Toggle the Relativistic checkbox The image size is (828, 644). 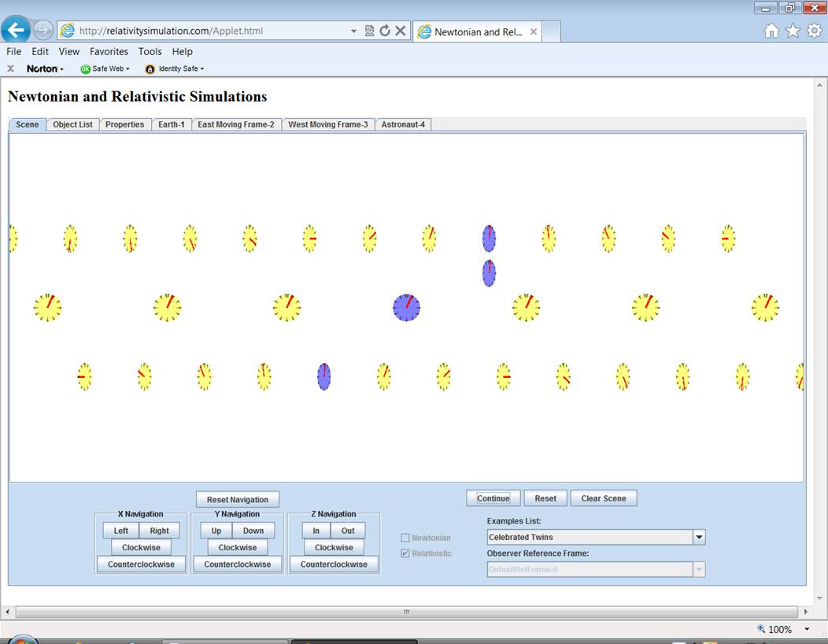click(405, 553)
